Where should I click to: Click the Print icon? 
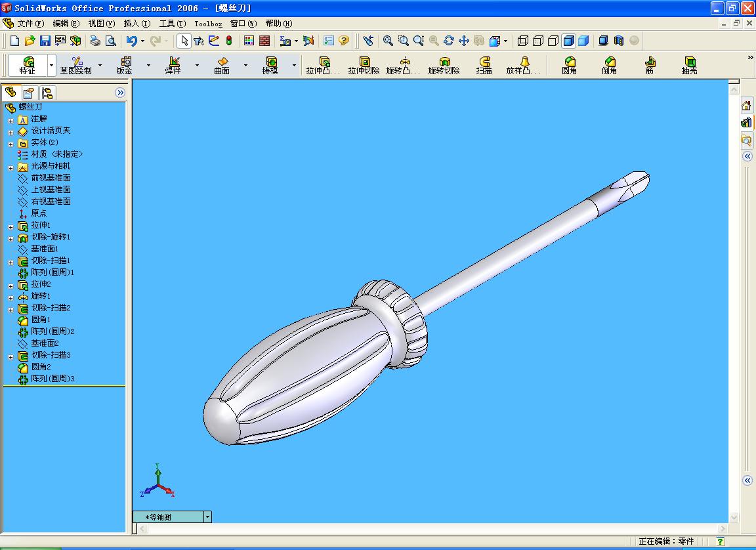95,41
